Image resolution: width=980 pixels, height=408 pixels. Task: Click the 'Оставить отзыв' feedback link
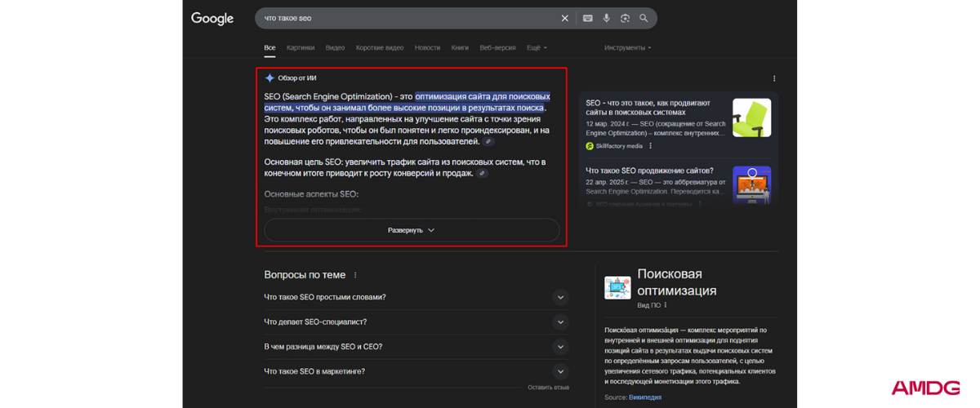(548, 388)
